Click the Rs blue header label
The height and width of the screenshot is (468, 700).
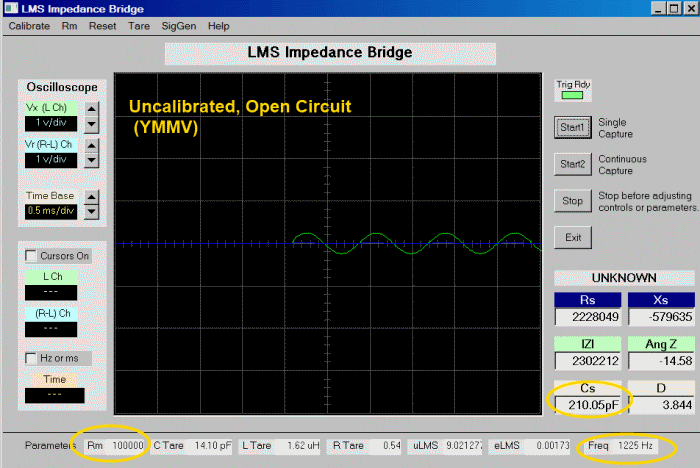point(588,300)
